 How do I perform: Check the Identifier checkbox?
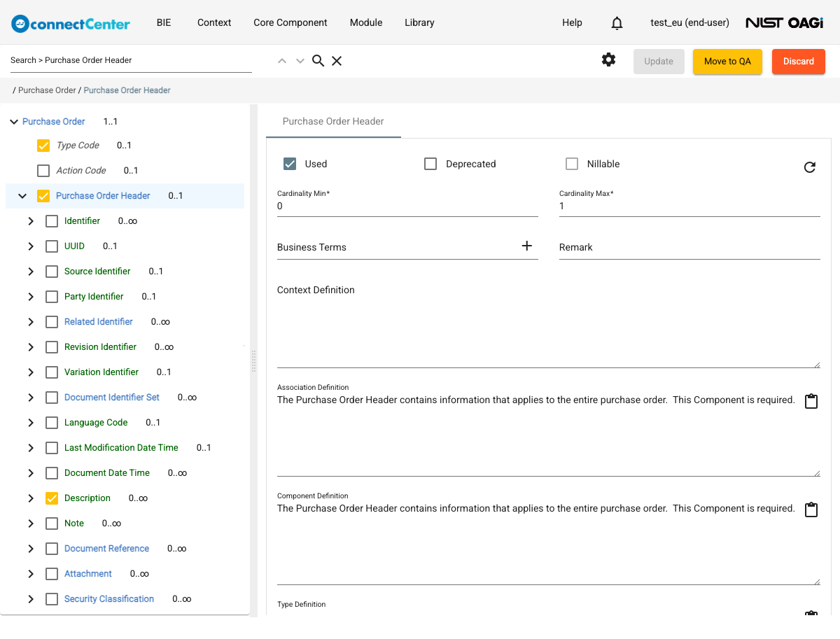tap(52, 221)
